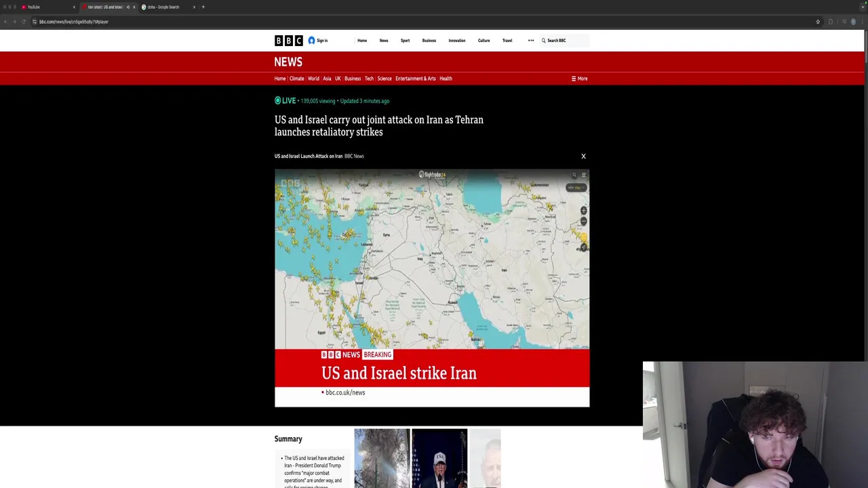Open the tab search dropdown arrow
868x488 pixels.
coord(862,7)
